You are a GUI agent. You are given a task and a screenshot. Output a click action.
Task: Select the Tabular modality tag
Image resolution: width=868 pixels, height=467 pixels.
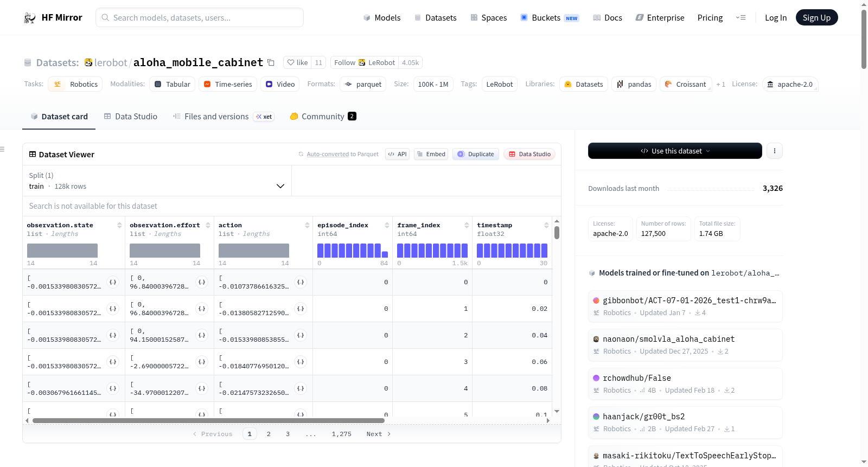tap(173, 84)
